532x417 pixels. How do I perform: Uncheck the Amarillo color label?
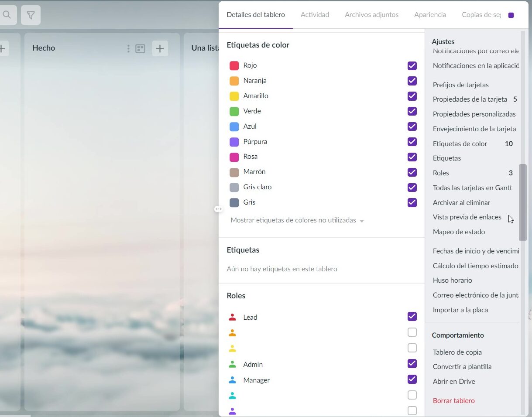412,96
